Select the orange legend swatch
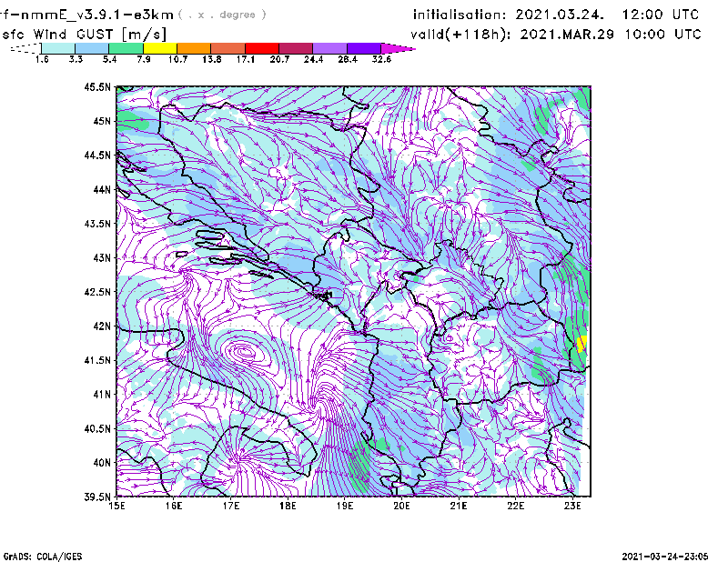Image resolution: width=728 pixels, height=562 pixels. 194,48
